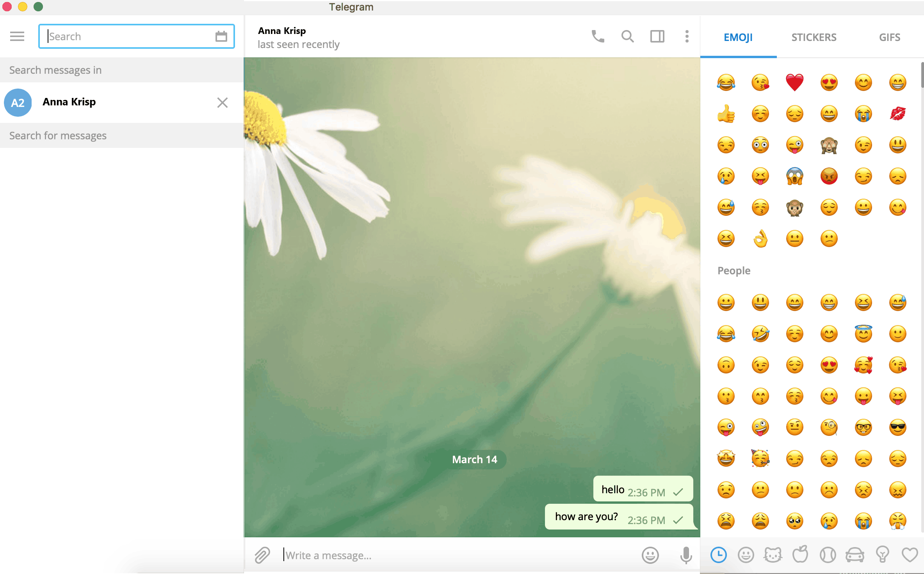Insert the smiling face with hearts emoji
Viewport: 924px width, 574px height.
point(863,365)
